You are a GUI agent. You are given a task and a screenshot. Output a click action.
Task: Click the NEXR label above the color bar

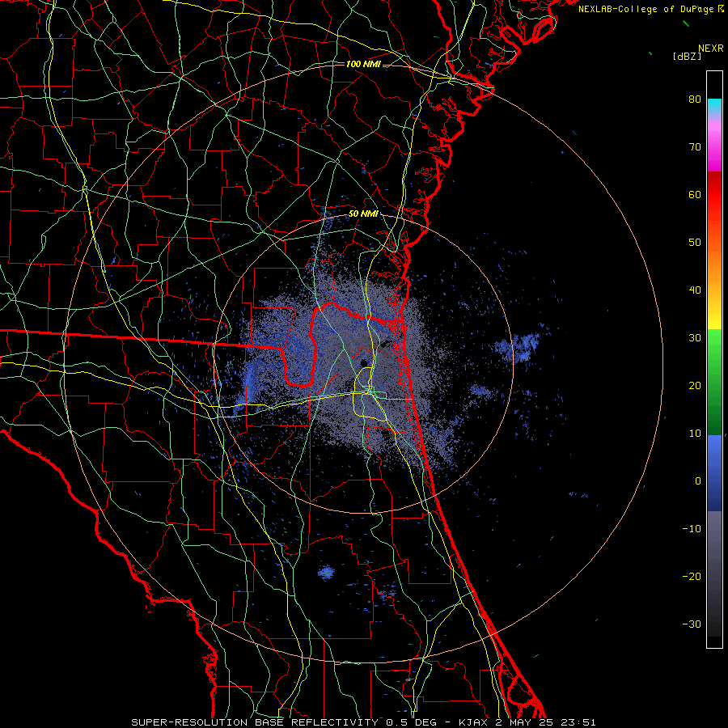pos(710,49)
